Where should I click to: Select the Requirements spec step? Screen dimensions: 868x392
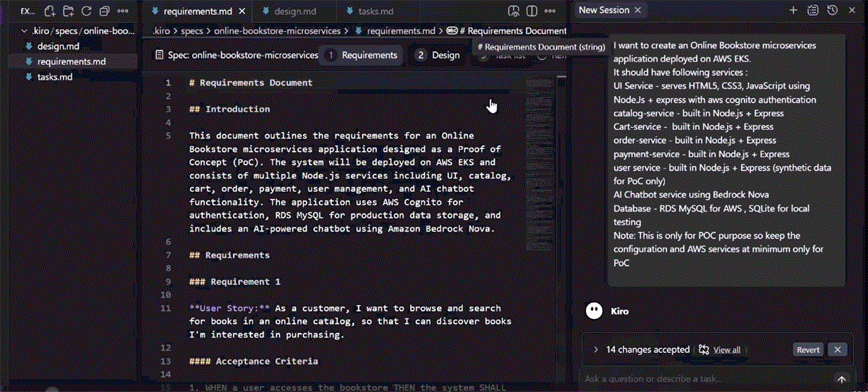[362, 55]
